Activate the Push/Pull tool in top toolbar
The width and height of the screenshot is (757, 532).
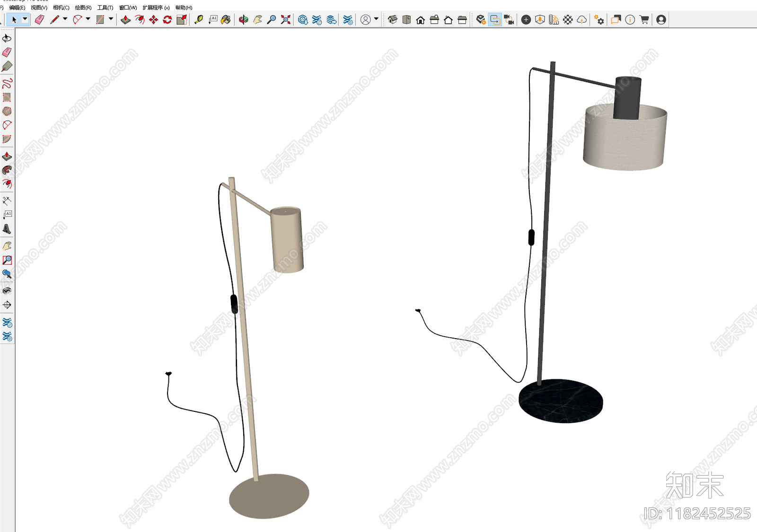125,19
